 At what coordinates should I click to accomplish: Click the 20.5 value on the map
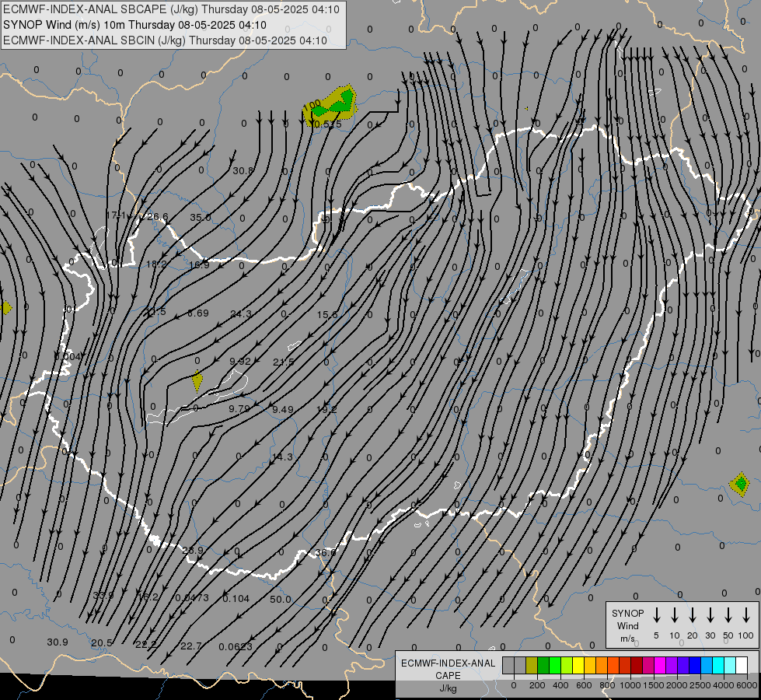(102, 642)
